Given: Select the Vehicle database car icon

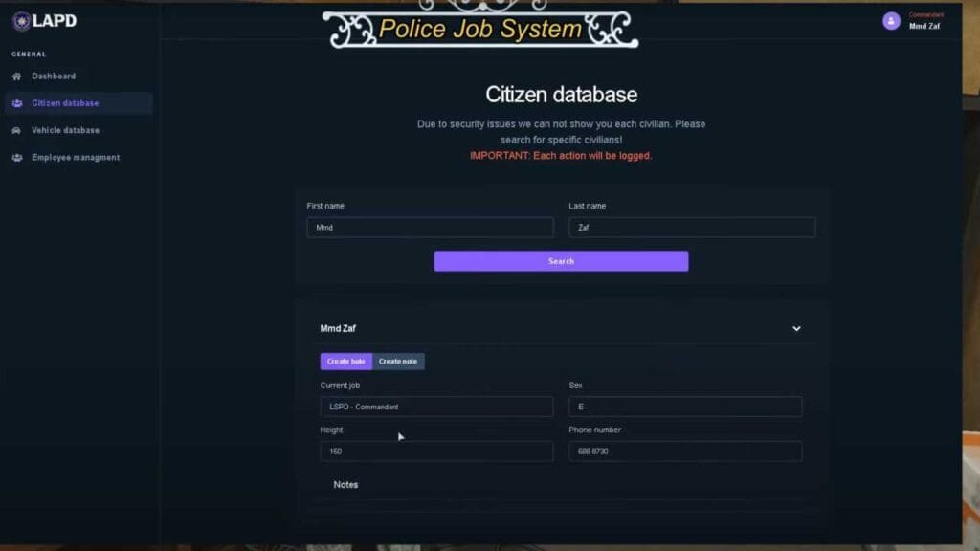Looking at the screenshot, I should [x=17, y=130].
